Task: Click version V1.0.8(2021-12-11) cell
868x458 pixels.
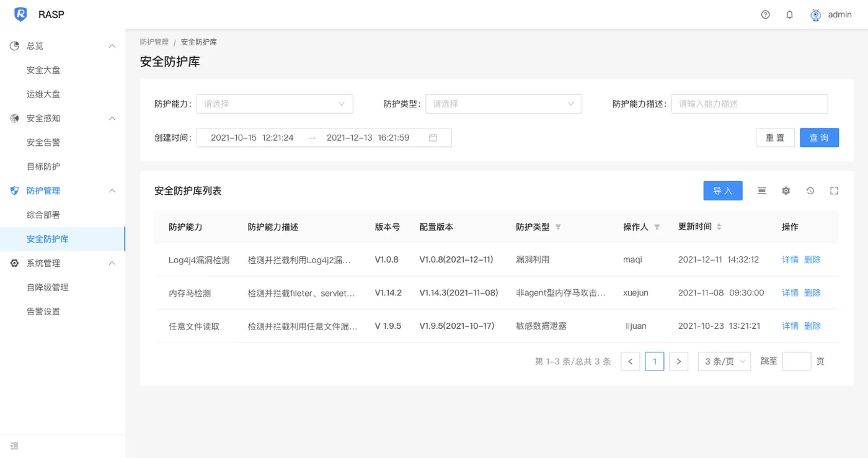Action: (x=456, y=259)
